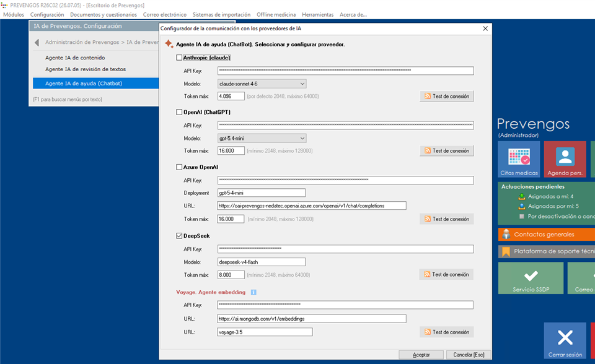Click the sparkle AI icon in dialog header

pyautogui.click(x=169, y=43)
